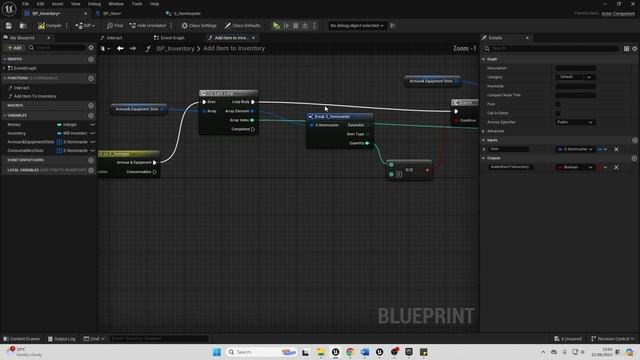Expand the Advanced section in Details
Screen dimensions: 640x360
[484, 131]
